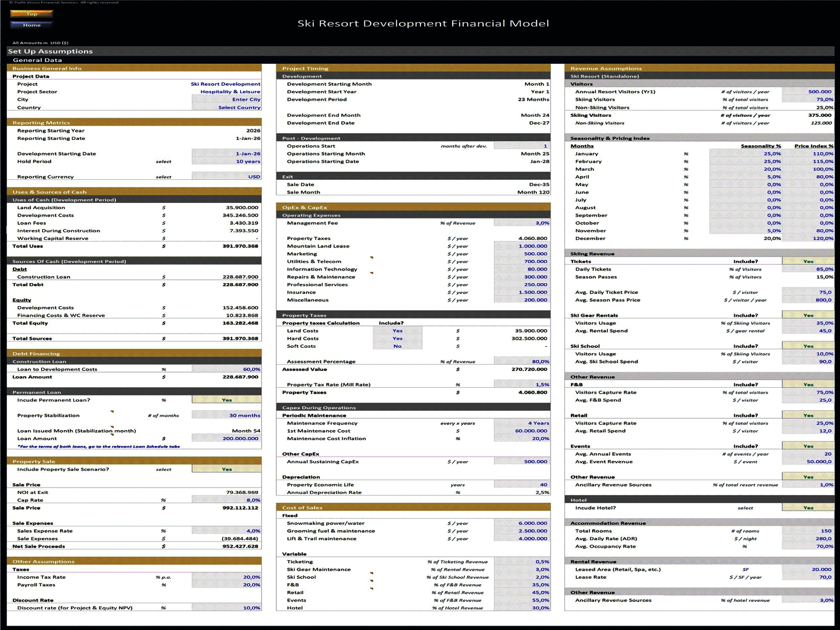Click the Total Uses value 391.970.368
Image resolution: width=840 pixels, height=630 pixels.
pos(240,246)
